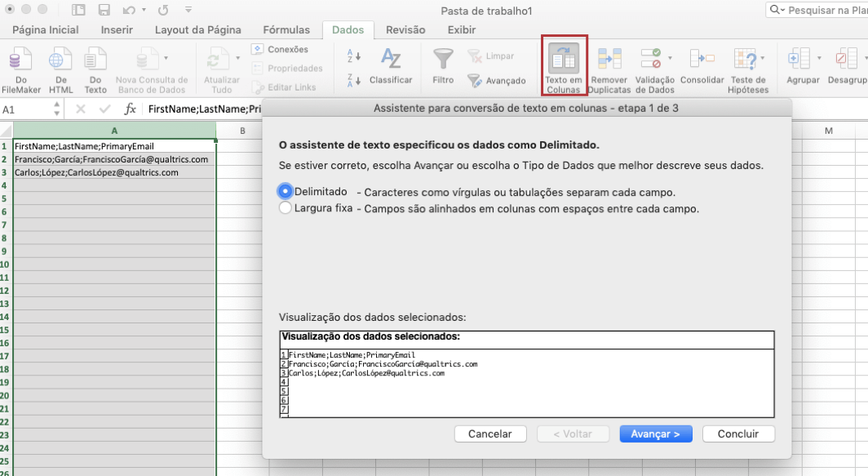868x476 pixels.
Task: Select column A header
Action: 114,131
